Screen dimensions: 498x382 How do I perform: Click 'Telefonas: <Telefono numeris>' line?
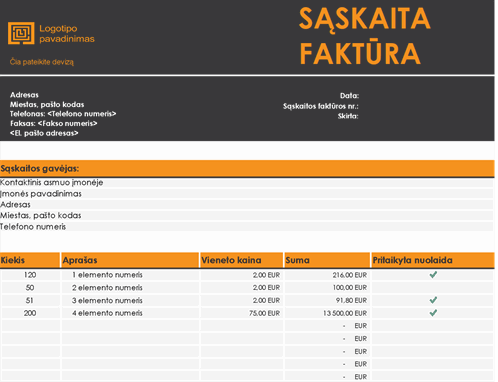pos(63,114)
